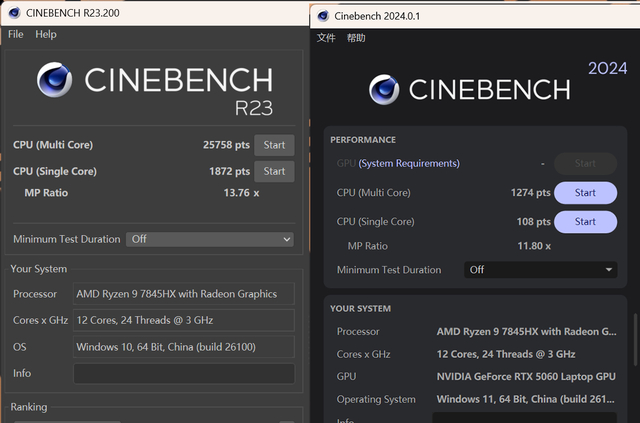Click the disabled GPU Start button
Screen dimensions: 640x423
(585, 163)
